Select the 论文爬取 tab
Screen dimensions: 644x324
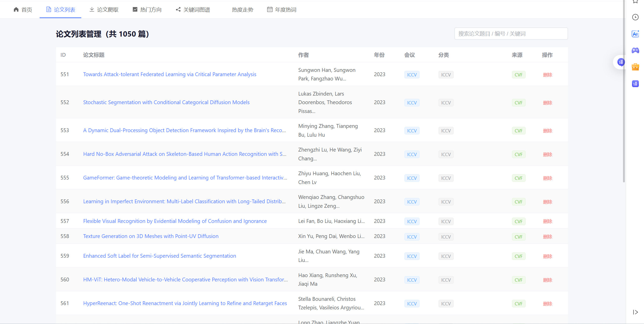[104, 10]
